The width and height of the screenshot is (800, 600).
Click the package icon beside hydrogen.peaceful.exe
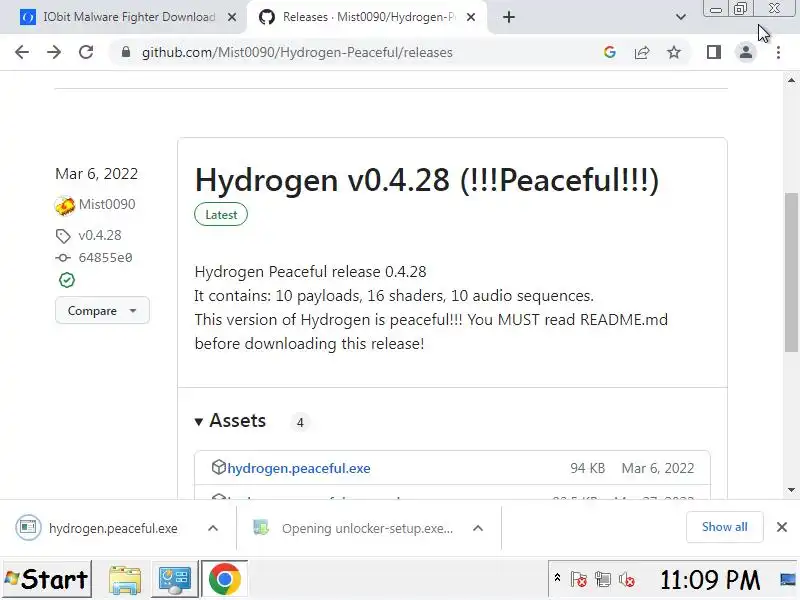click(218, 467)
